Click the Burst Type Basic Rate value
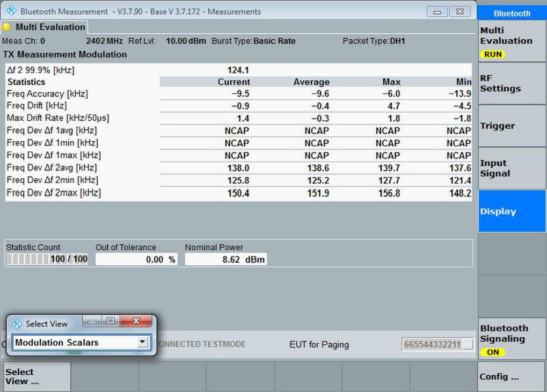The width and height of the screenshot is (547, 392). tap(274, 41)
